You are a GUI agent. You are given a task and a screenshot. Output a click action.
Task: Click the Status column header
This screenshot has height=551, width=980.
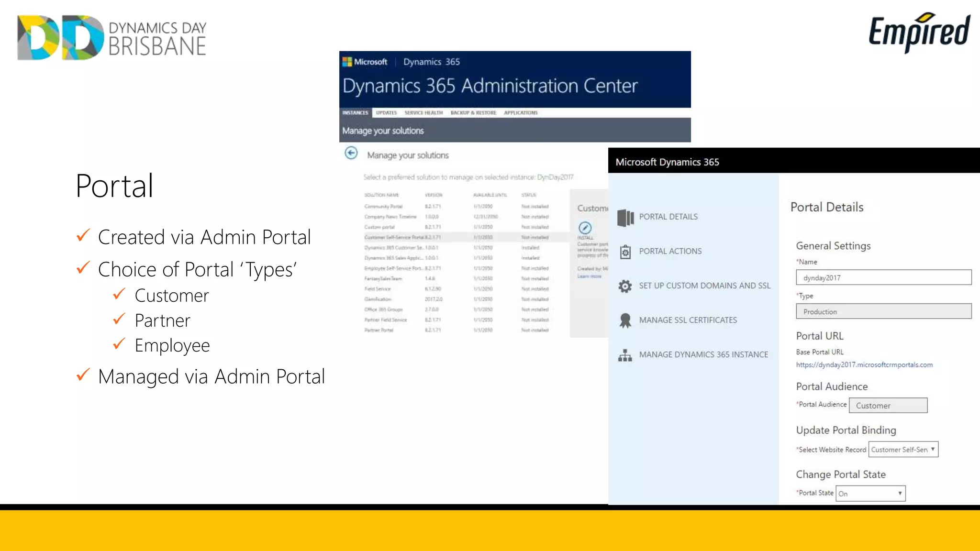pyautogui.click(x=529, y=195)
